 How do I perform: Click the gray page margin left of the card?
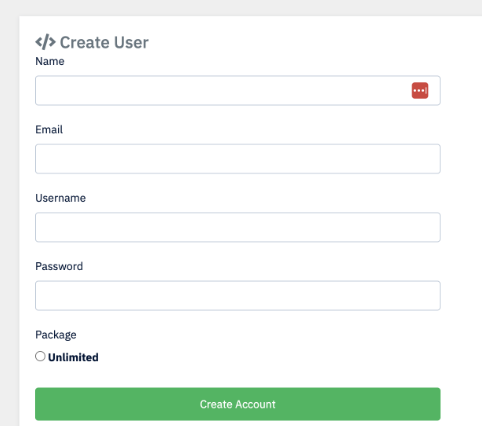[x=9, y=220]
